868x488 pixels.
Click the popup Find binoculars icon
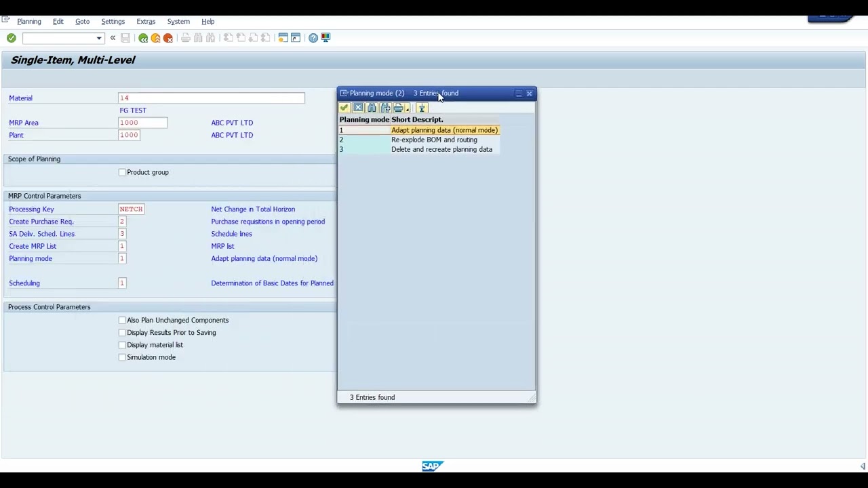pos(372,108)
